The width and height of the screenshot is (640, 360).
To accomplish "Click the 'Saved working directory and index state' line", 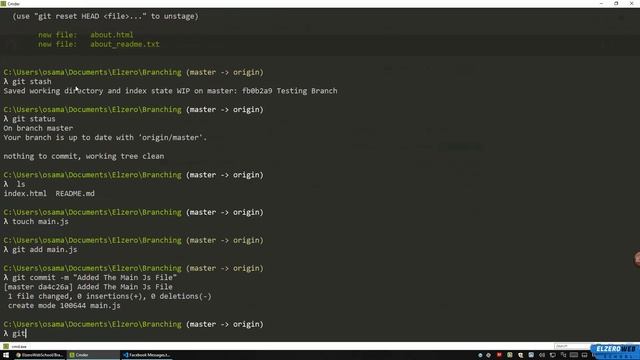I will [170, 91].
